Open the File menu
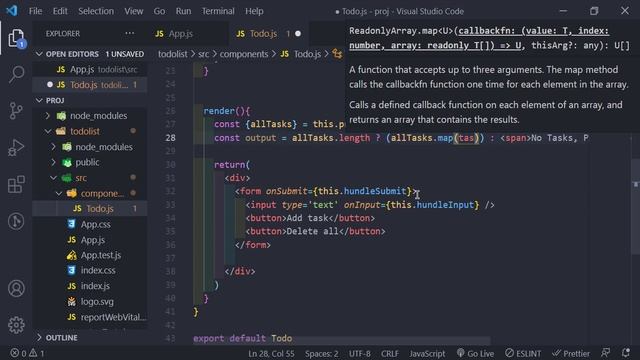 (36, 11)
